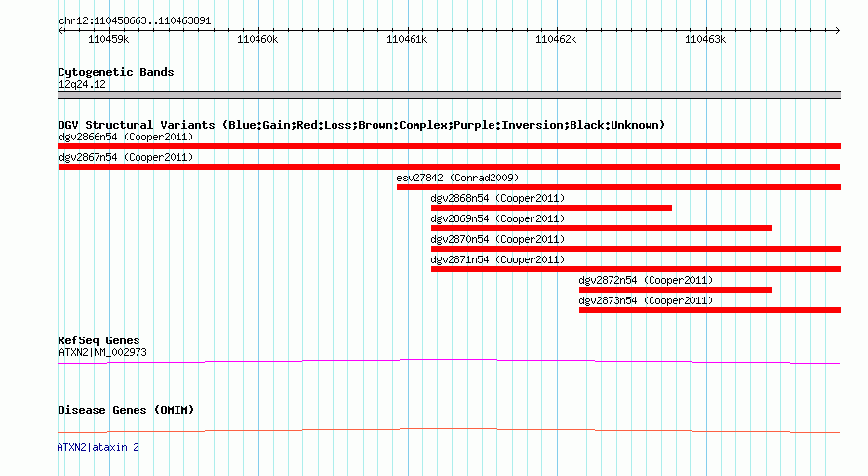This screenshot has height=476, width=868.
Task: Click the 110462k ruler tick label
Action: 556,39
